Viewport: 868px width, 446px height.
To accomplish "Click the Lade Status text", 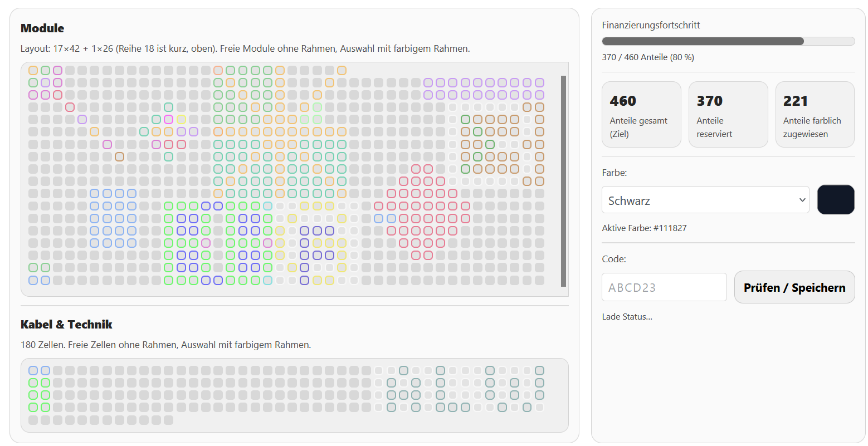I will click(x=627, y=316).
